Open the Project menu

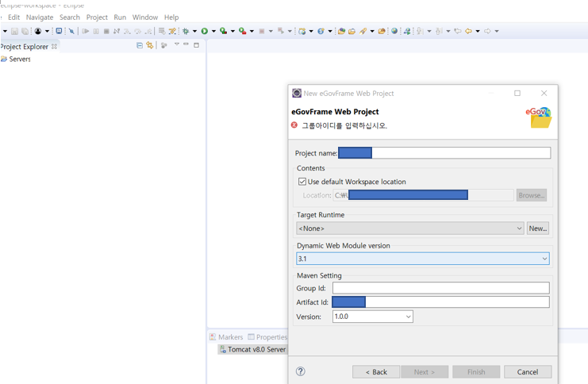[x=97, y=17]
